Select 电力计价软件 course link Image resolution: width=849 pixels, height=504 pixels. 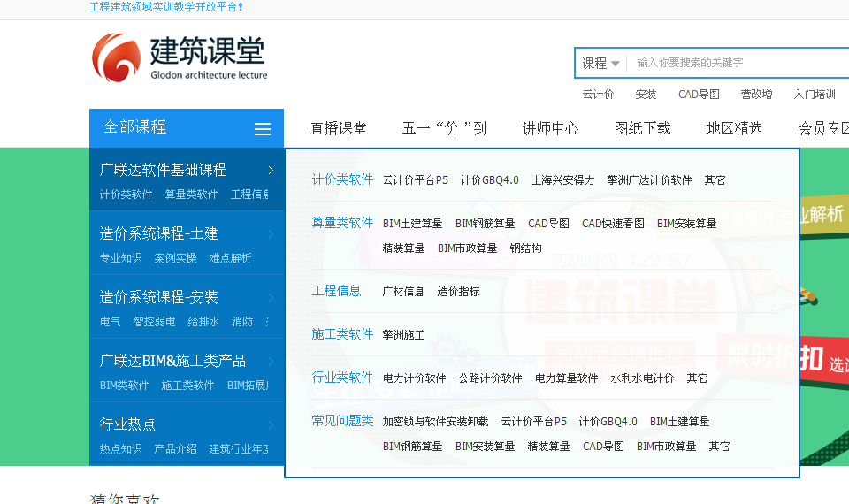414,378
